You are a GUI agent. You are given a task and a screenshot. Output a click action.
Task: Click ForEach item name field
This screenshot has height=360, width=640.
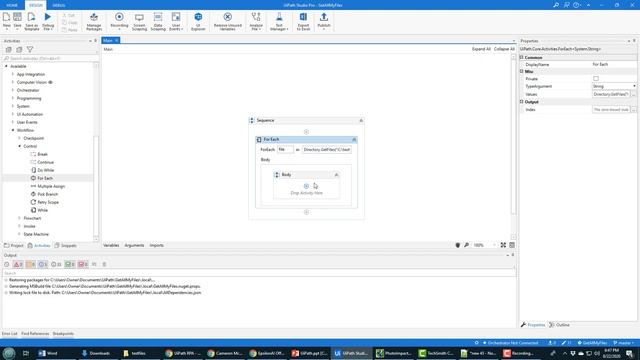[285, 150]
